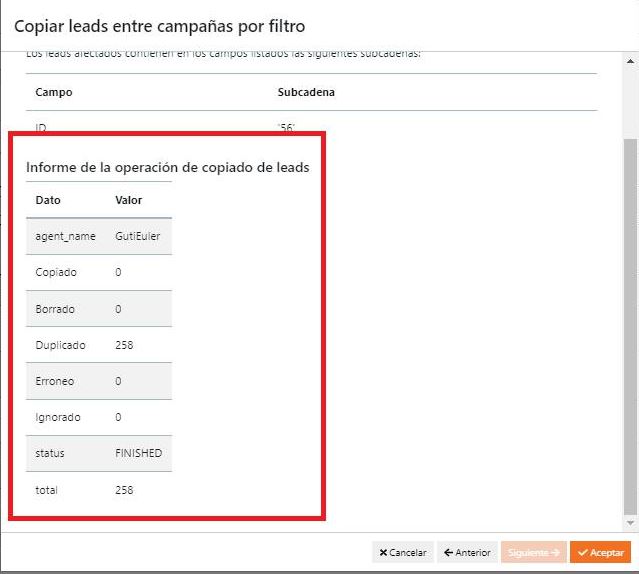Click the scrollbar down arrow
This screenshot has height=574, width=639.
point(629,522)
